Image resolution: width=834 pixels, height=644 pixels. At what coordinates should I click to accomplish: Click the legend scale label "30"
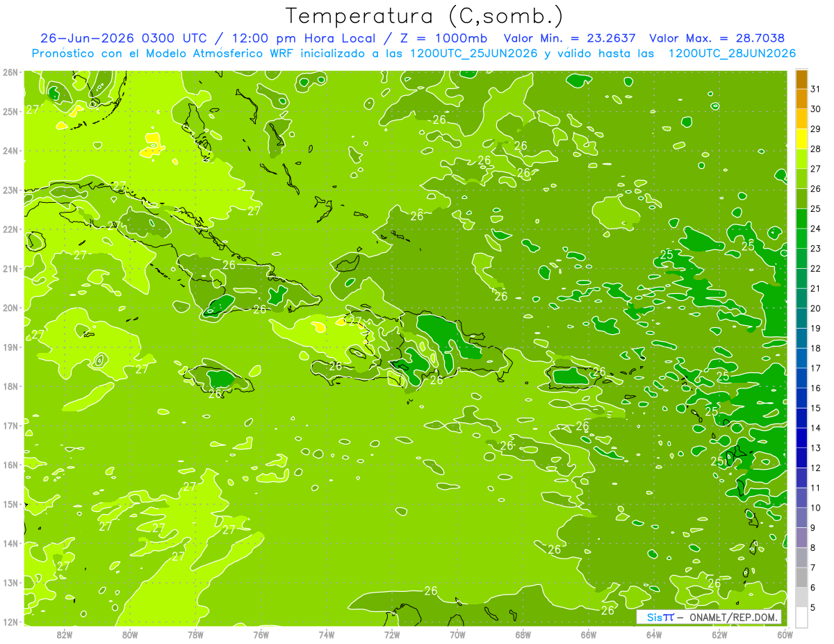point(815,109)
